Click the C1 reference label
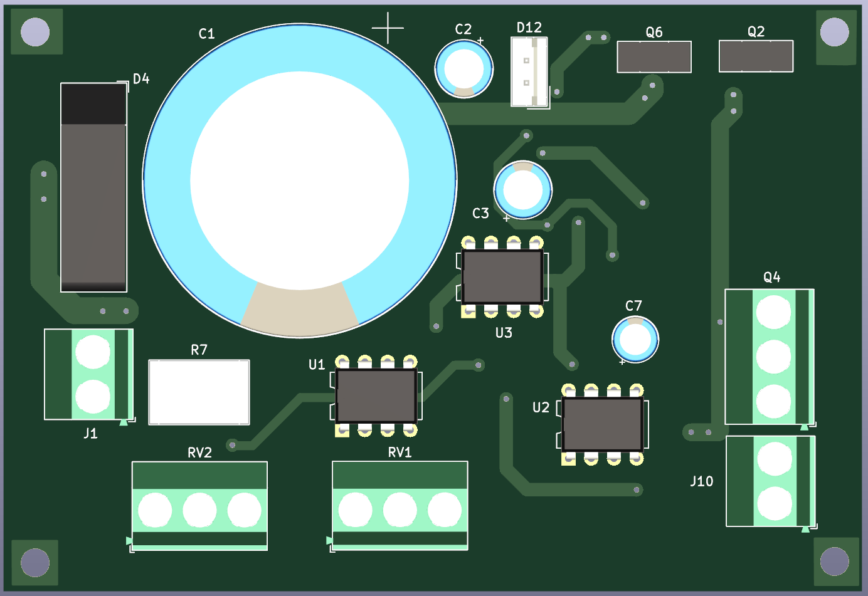The width and height of the screenshot is (868, 596). pos(206,34)
